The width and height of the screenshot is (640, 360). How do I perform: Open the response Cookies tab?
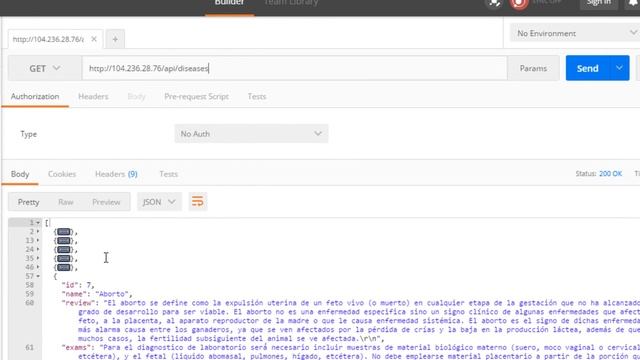click(x=62, y=174)
